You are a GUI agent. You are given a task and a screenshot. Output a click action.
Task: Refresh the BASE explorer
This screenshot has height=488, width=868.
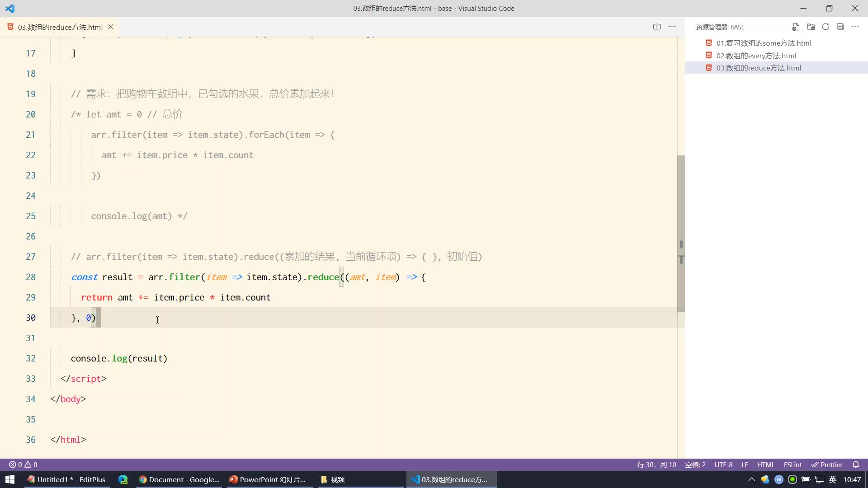click(x=826, y=27)
